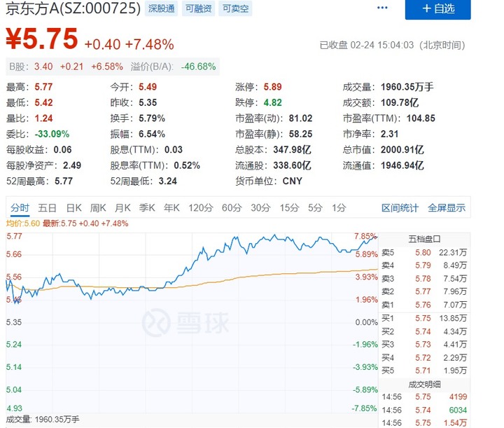Click the trade detail with volume 4199
The width and height of the screenshot is (504, 428).
point(424,396)
